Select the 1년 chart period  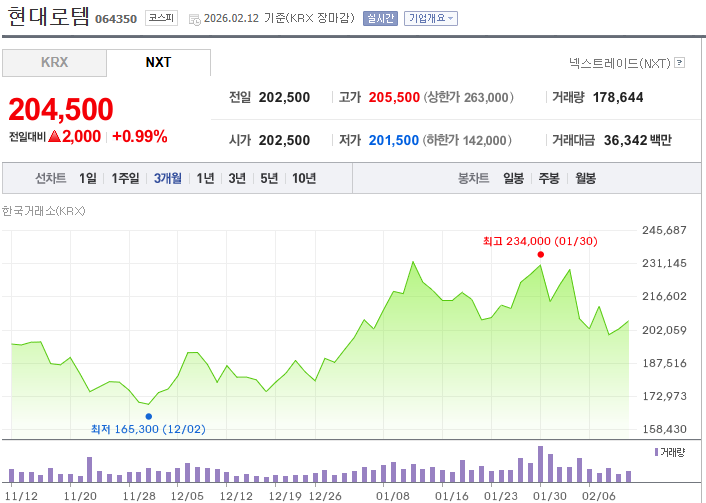[205, 178]
